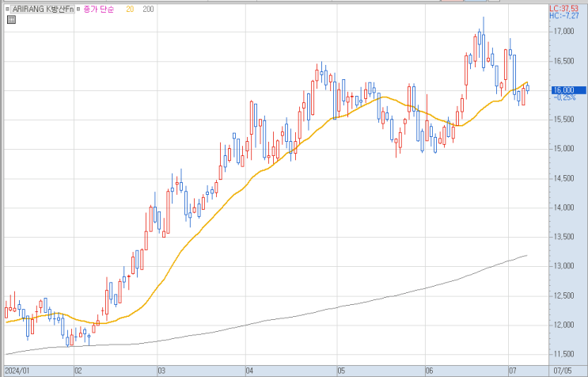The width and height of the screenshot is (588, 377).
Task: Click the 14,500 price axis label
Action: pos(563,178)
